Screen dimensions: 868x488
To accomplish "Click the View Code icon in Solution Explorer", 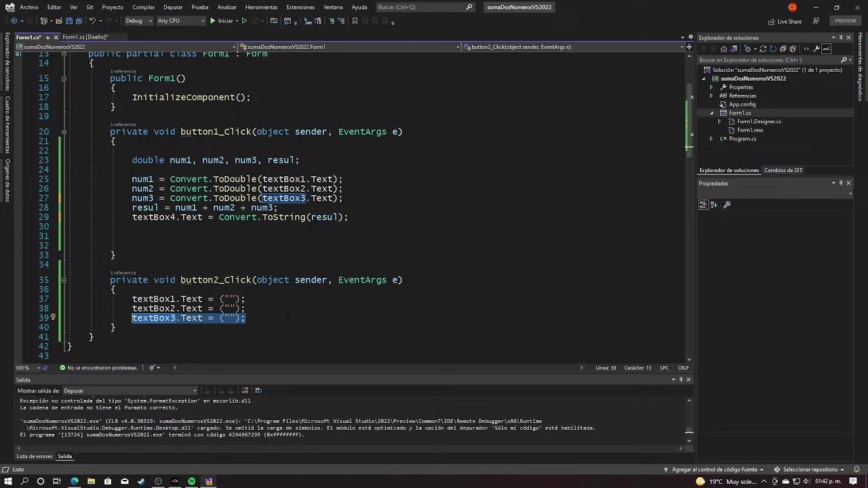I will (806, 49).
